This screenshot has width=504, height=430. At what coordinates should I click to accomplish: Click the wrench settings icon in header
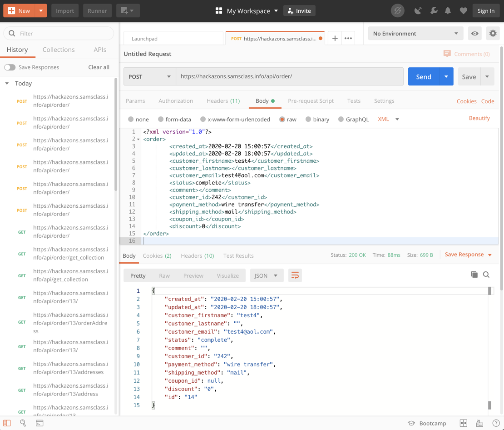tap(434, 11)
